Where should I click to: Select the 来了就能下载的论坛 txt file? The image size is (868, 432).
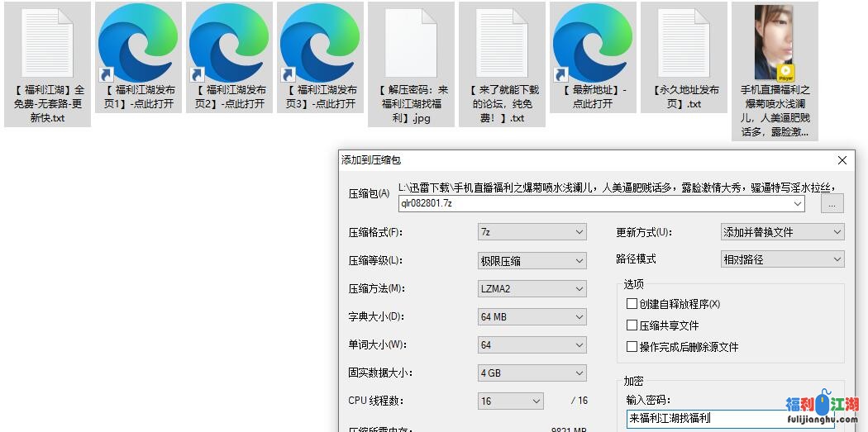[x=502, y=43]
